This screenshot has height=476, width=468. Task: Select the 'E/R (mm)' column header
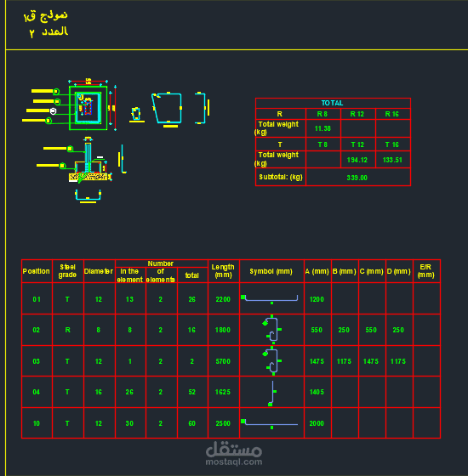[426, 271]
